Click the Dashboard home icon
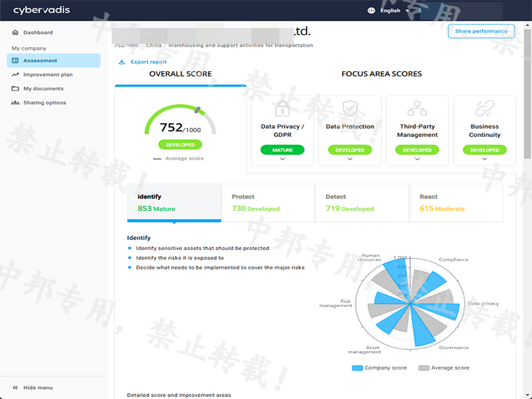532x399 pixels. tap(15, 33)
